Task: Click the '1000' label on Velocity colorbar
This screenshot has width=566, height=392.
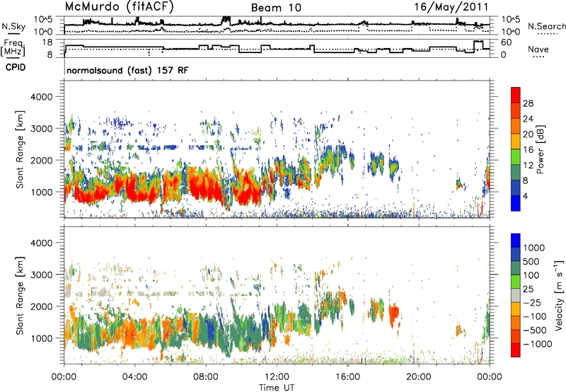Action: (x=534, y=248)
